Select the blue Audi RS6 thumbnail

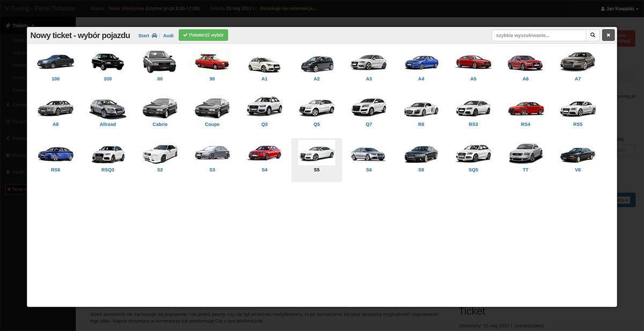[x=55, y=154]
